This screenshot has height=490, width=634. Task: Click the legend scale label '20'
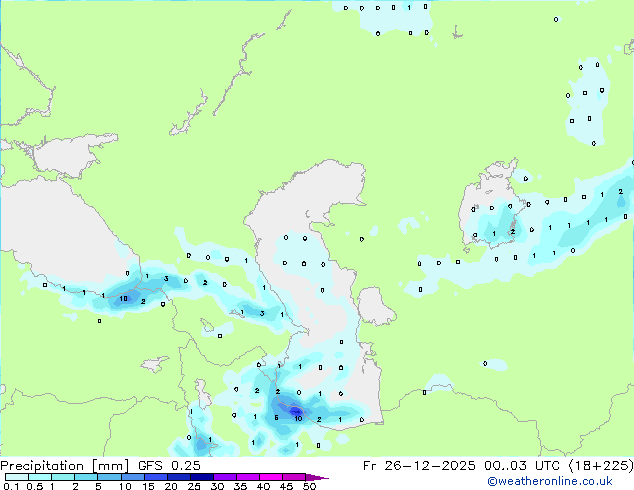[171, 486]
